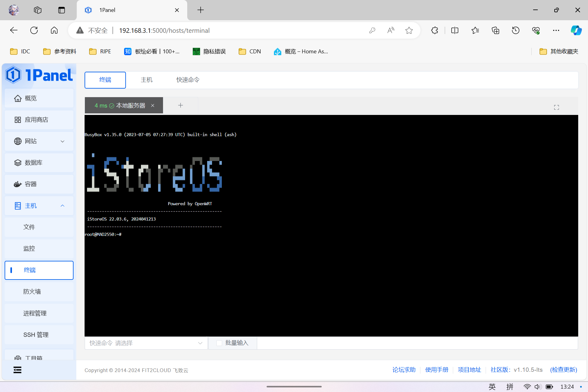588x392 pixels.
Task: Open 容器 containers section
Action: [x=39, y=184]
